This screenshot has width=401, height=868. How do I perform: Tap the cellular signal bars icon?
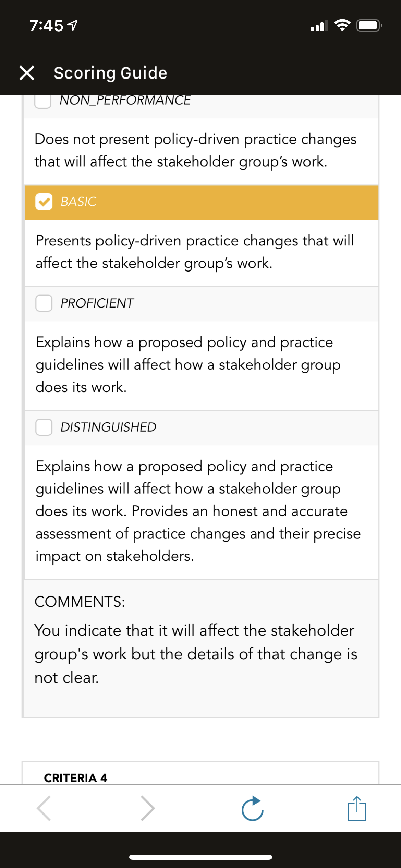[x=319, y=26]
